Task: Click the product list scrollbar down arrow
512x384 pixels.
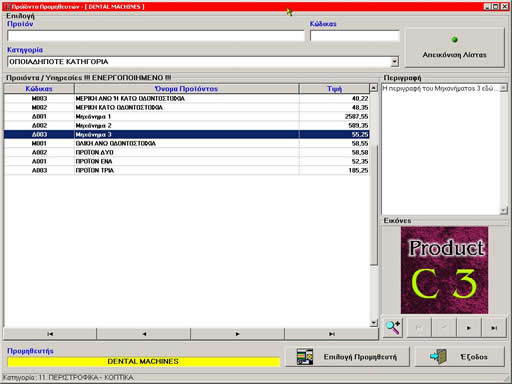Action: (x=374, y=323)
